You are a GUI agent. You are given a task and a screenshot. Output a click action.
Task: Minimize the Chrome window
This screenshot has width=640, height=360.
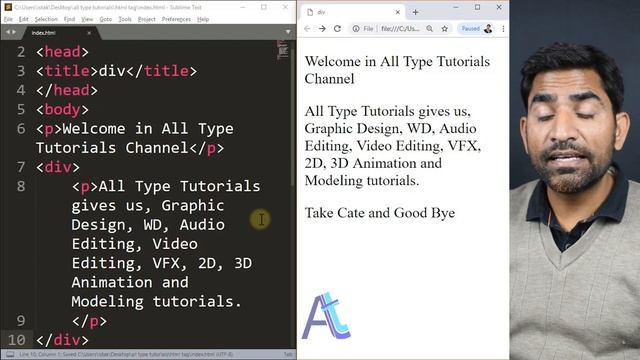click(x=456, y=7)
